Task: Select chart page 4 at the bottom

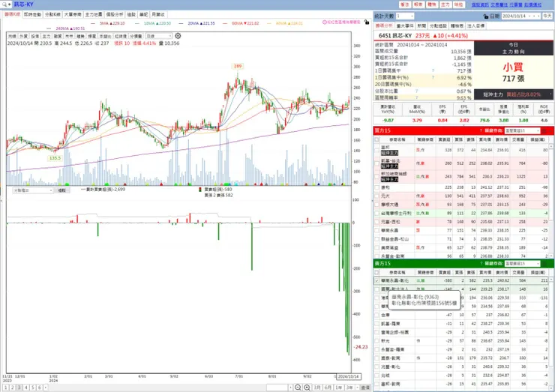Action: pos(25,388)
